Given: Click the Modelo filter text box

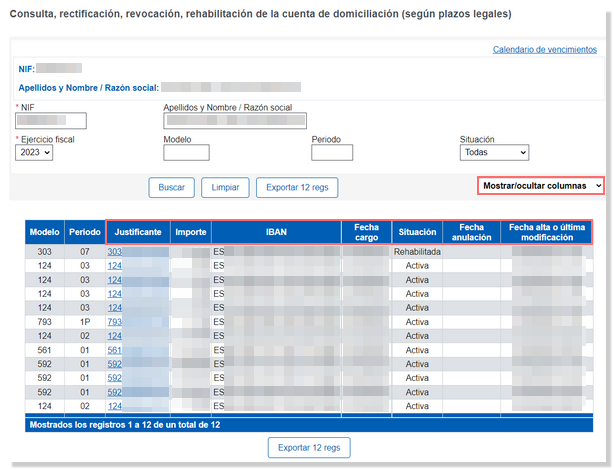Looking at the screenshot, I should 186,153.
